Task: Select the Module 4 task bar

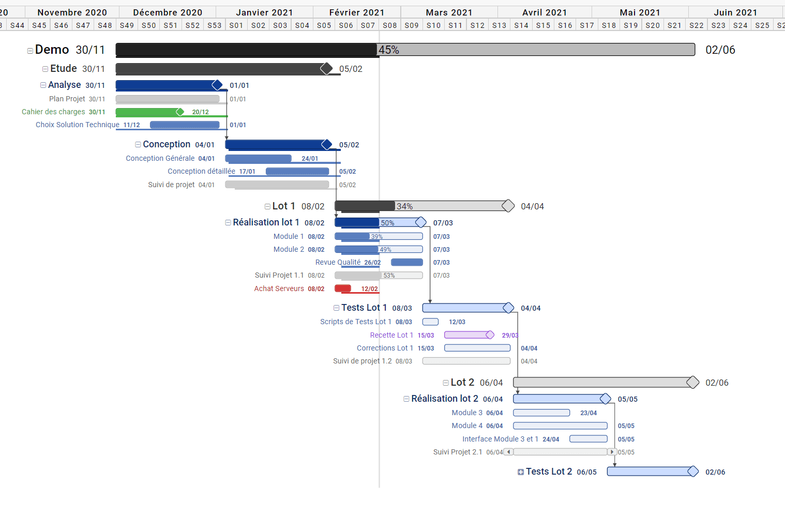Action: click(560, 425)
